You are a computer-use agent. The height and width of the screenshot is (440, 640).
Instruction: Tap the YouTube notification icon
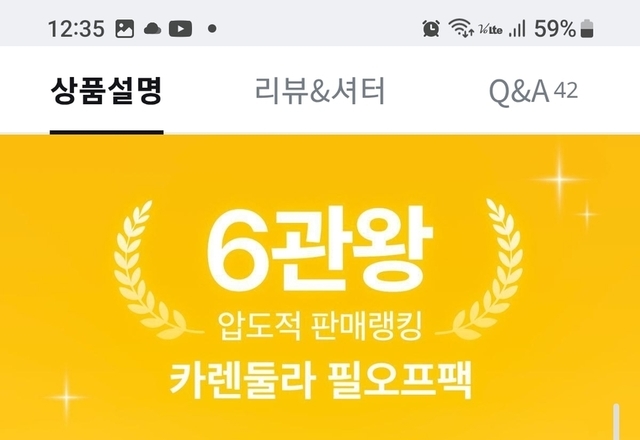coord(180,29)
